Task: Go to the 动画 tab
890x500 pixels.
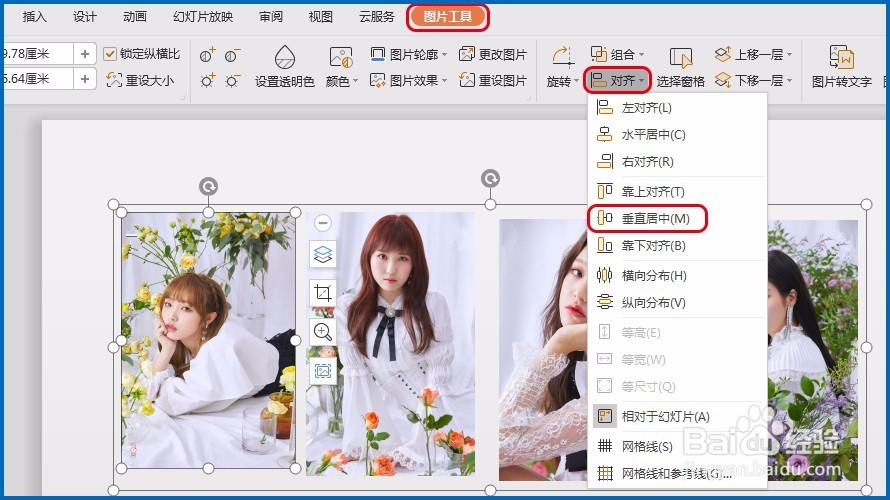Action: tap(135, 17)
